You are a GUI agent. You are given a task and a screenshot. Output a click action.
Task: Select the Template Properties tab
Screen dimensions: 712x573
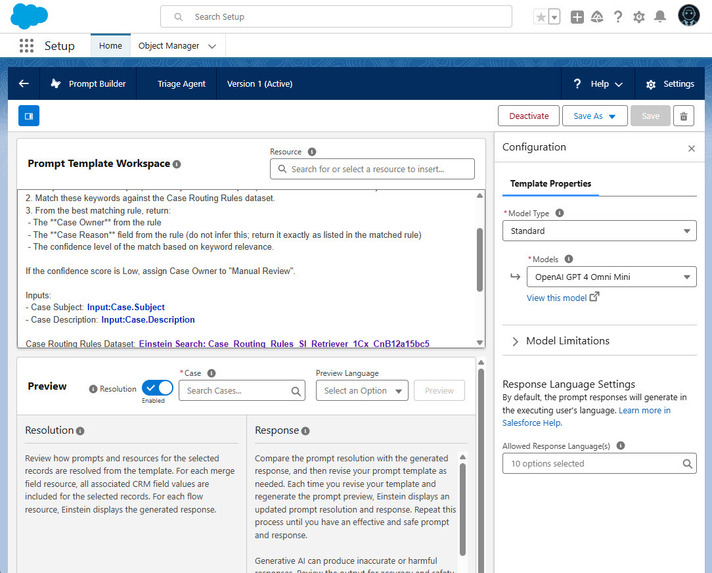[x=550, y=183]
